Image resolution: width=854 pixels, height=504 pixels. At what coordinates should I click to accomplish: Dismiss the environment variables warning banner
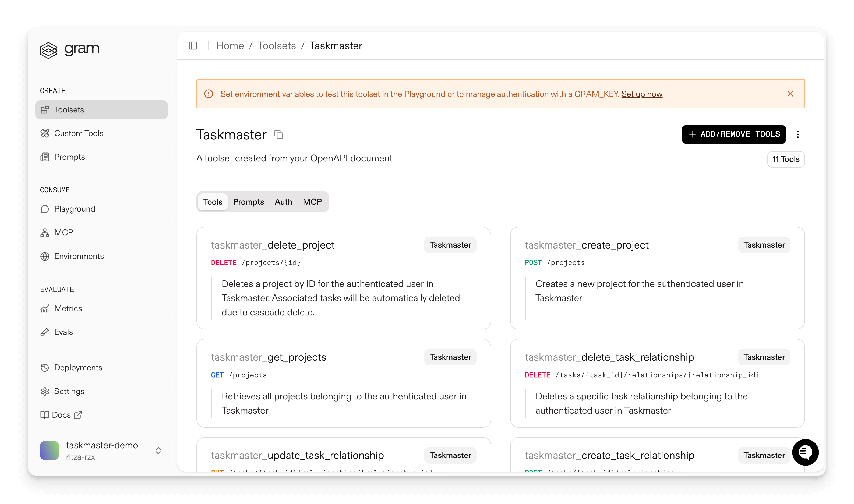(790, 94)
